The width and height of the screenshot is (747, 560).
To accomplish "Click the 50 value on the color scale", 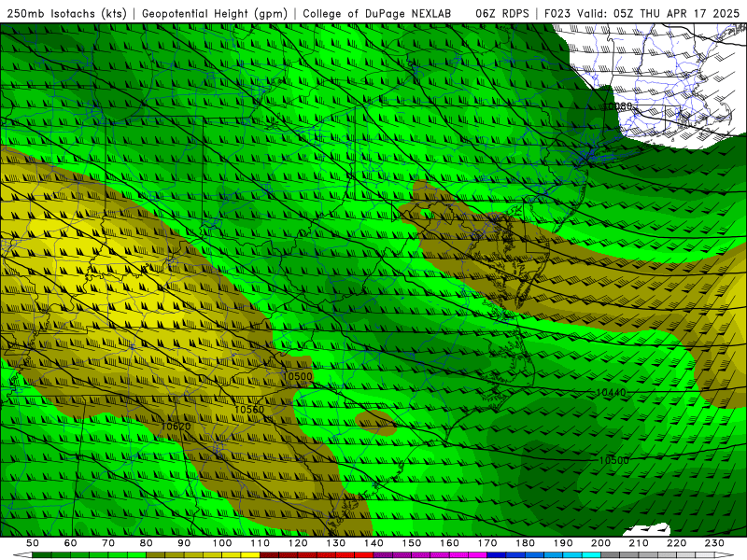I will click(33, 543).
